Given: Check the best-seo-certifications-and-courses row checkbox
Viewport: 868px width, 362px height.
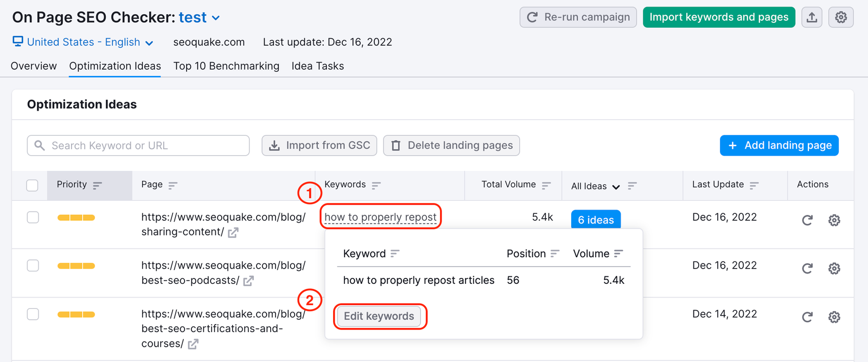Looking at the screenshot, I should pos(33,314).
